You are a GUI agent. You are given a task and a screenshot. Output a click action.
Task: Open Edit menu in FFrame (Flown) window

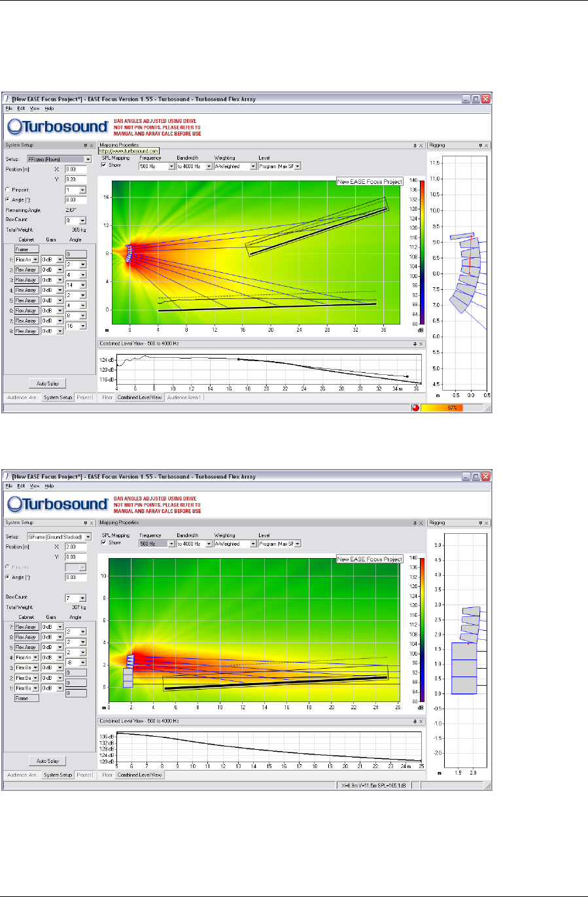[x=21, y=109]
